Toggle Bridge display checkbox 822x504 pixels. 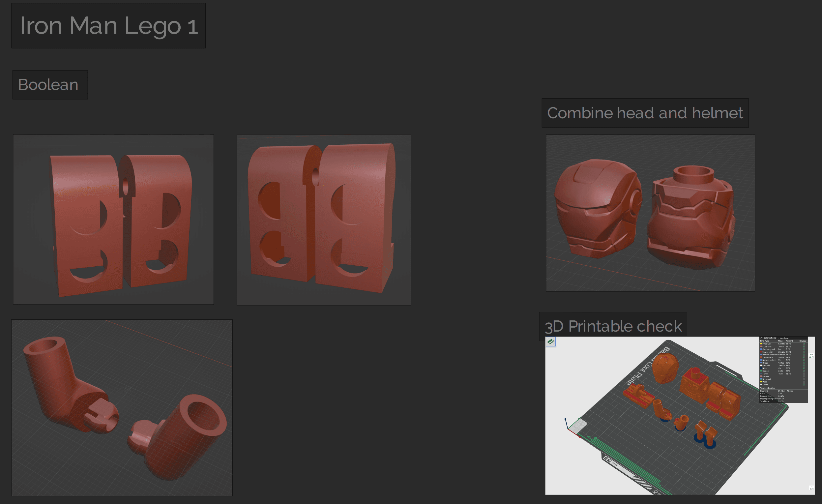(804, 363)
